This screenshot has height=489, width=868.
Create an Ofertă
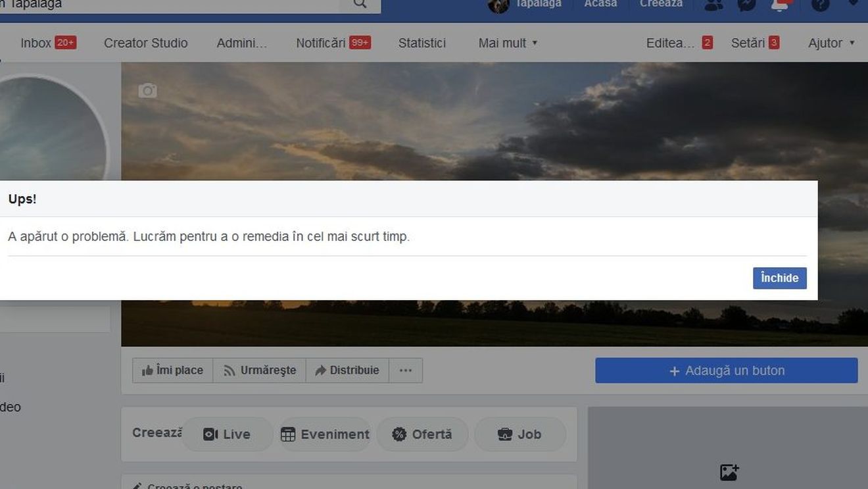[x=422, y=434]
